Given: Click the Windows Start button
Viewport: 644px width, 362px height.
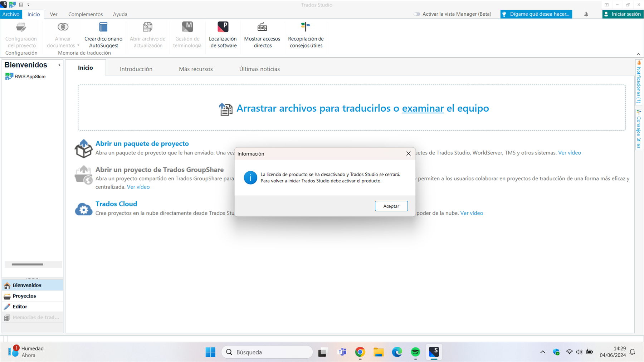Looking at the screenshot, I should tap(210, 352).
